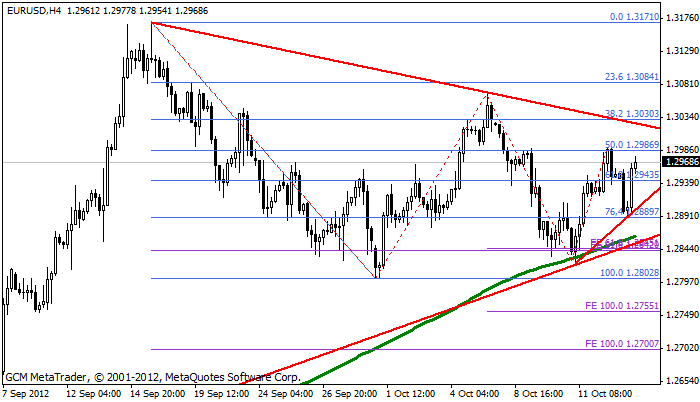Click the '4 Oct 04:00' time label
The image size is (700, 402).
(x=475, y=394)
